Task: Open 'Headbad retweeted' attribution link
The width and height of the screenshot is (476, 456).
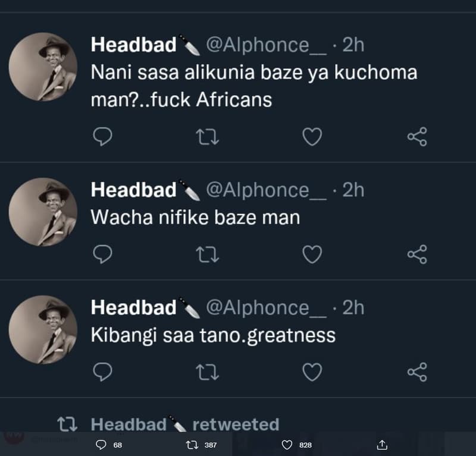Action: 178,423
